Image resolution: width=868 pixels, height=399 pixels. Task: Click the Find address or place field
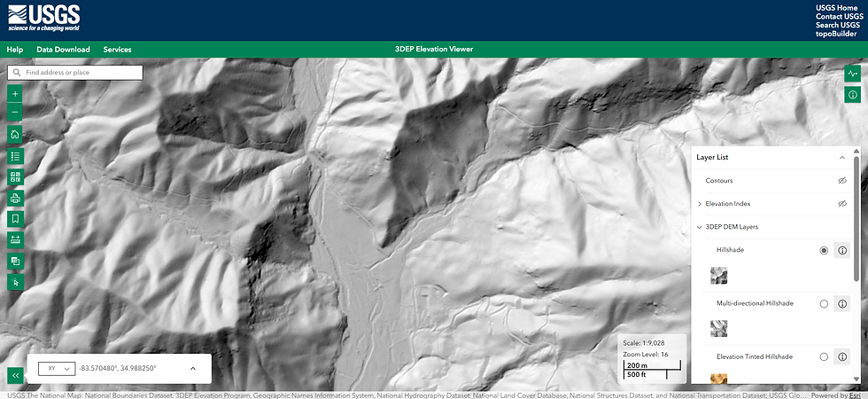pyautogui.click(x=75, y=73)
